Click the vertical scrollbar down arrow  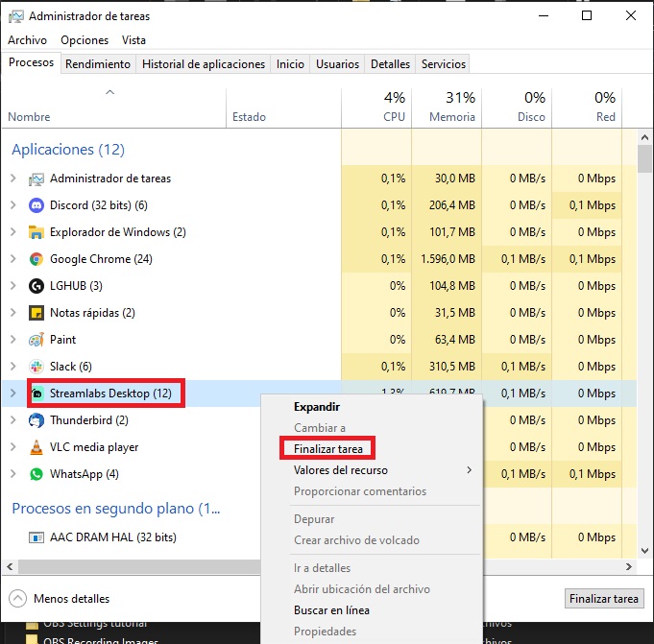(645, 551)
